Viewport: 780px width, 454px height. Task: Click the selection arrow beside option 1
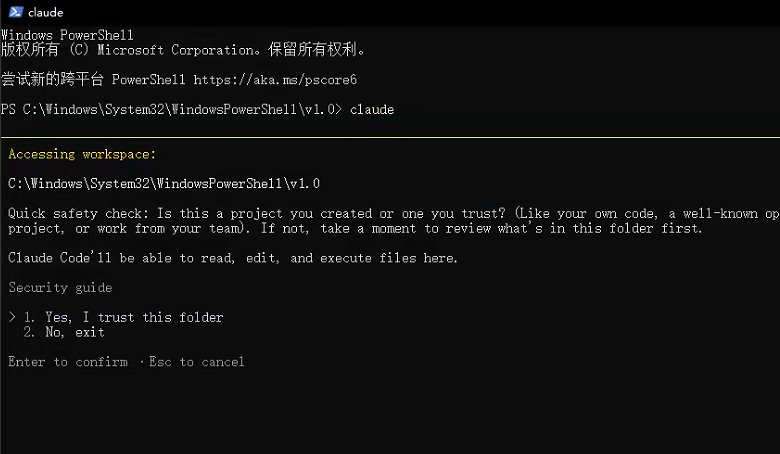pyautogui.click(x=12, y=317)
